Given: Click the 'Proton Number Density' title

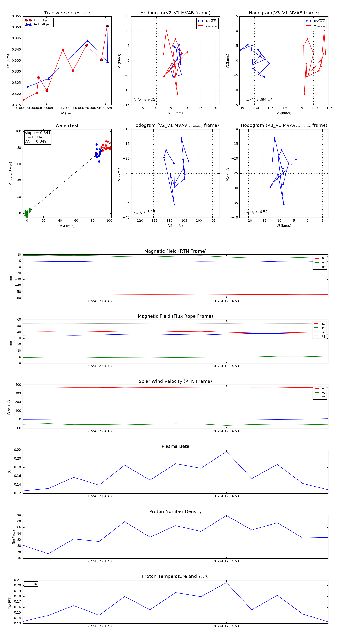Looking at the screenshot, I should (x=175, y=511).
